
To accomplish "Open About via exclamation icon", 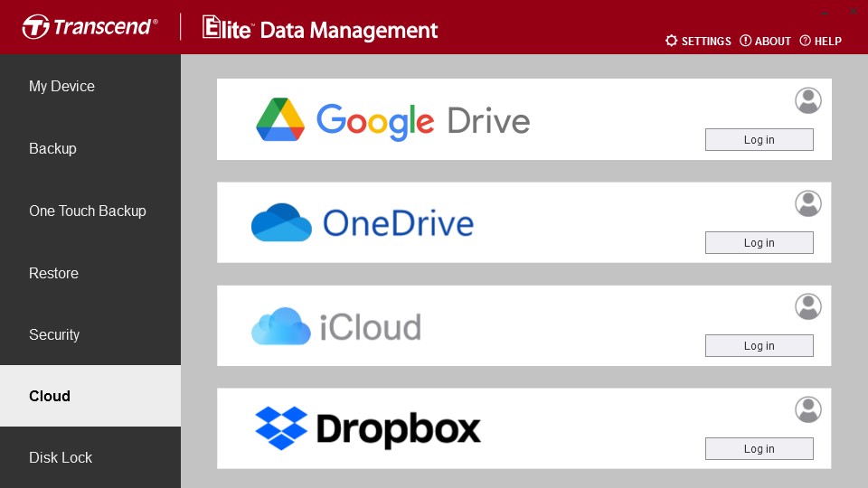I will (x=745, y=41).
